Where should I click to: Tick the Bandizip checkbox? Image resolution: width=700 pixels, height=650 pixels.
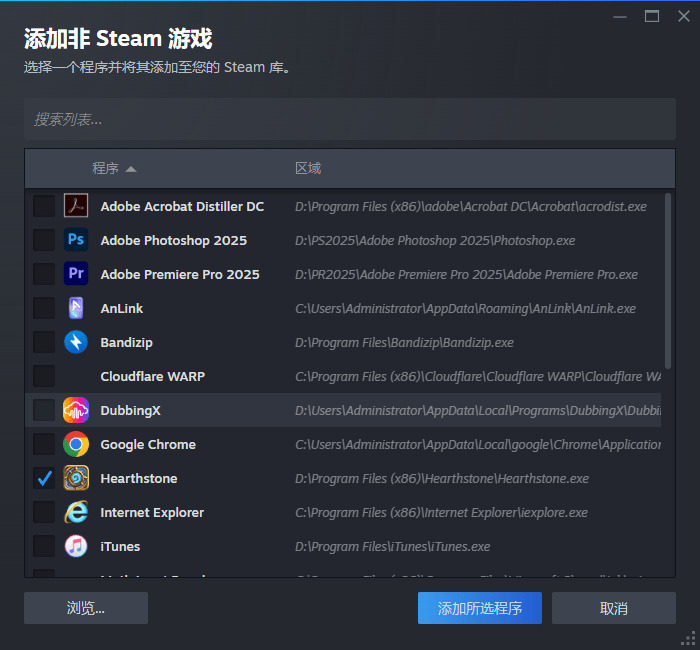point(44,342)
